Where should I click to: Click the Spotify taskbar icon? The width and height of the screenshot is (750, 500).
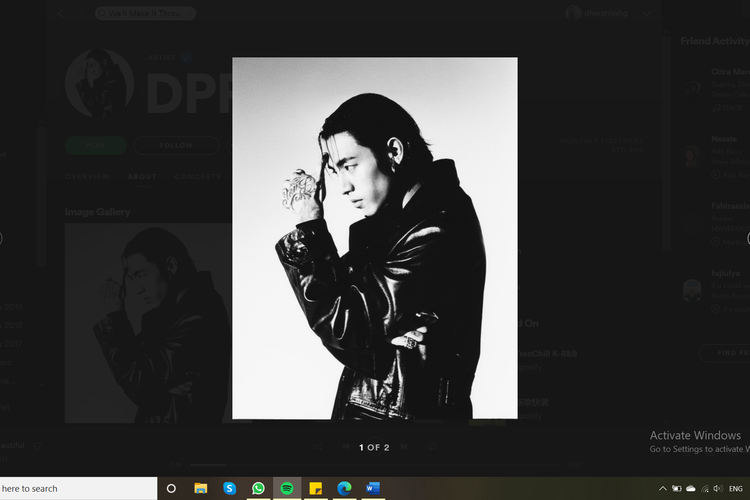(287, 488)
